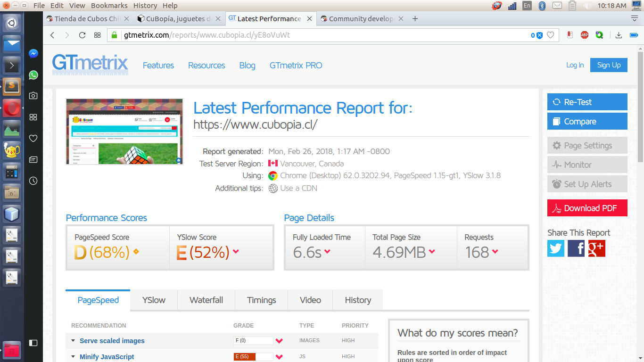Click the Re-Test button
644x362 pixels.
tap(587, 102)
